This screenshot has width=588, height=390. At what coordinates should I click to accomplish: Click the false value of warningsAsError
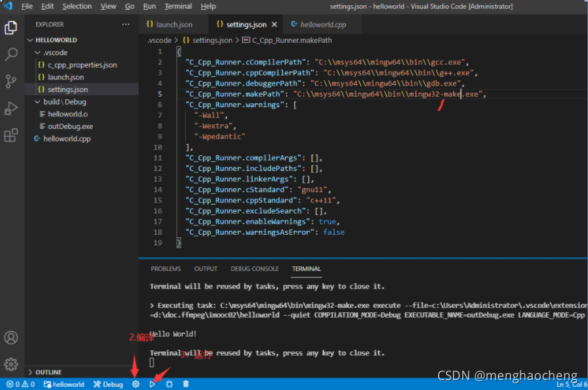(334, 232)
